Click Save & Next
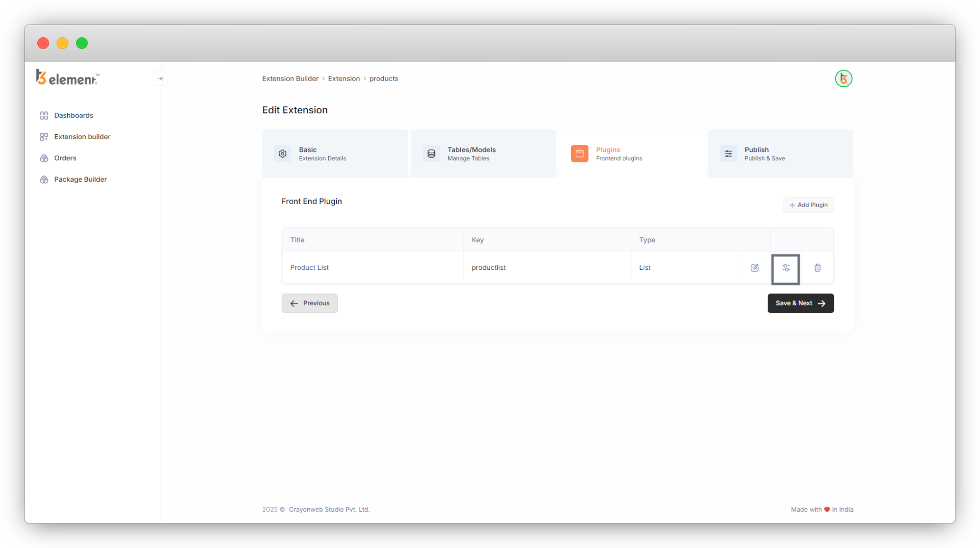Viewport: 980px width, 548px height. [x=800, y=303]
